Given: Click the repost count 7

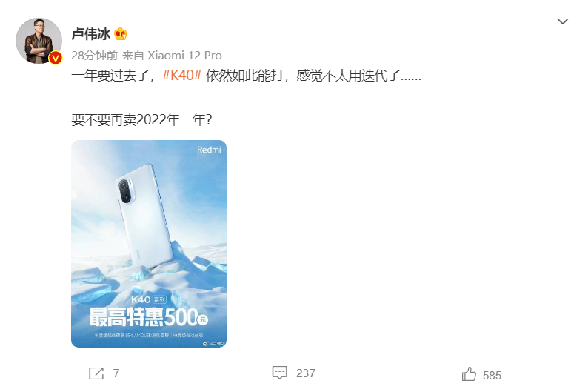Looking at the screenshot, I should pyautogui.click(x=116, y=373).
